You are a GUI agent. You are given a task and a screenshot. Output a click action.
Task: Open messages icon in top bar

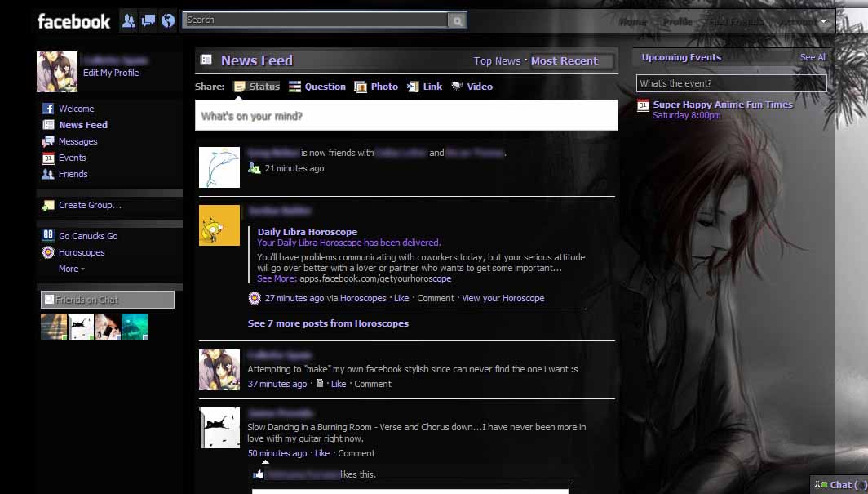[x=148, y=21]
